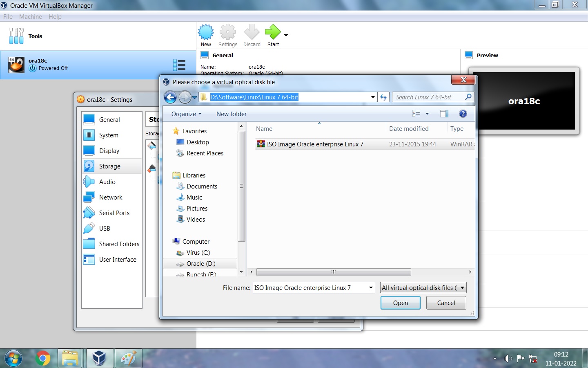Open the Start button dropdown arrow
This screenshot has width=588, height=368.
[x=286, y=35]
